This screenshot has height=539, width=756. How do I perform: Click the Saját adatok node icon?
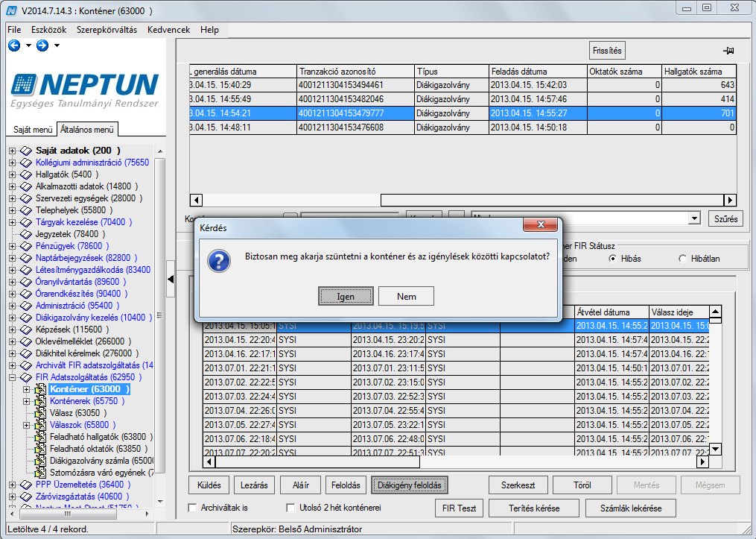point(25,151)
